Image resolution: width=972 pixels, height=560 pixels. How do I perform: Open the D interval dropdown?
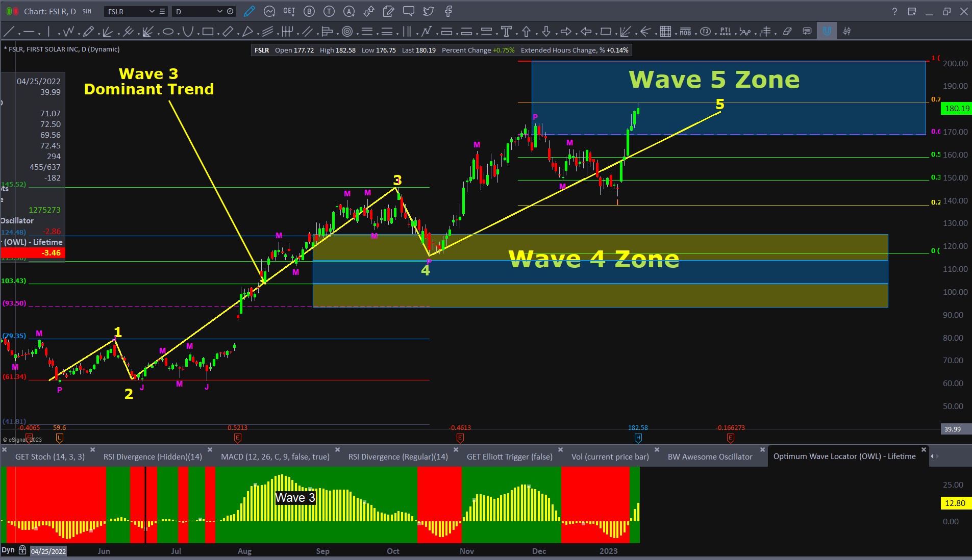pos(219,11)
